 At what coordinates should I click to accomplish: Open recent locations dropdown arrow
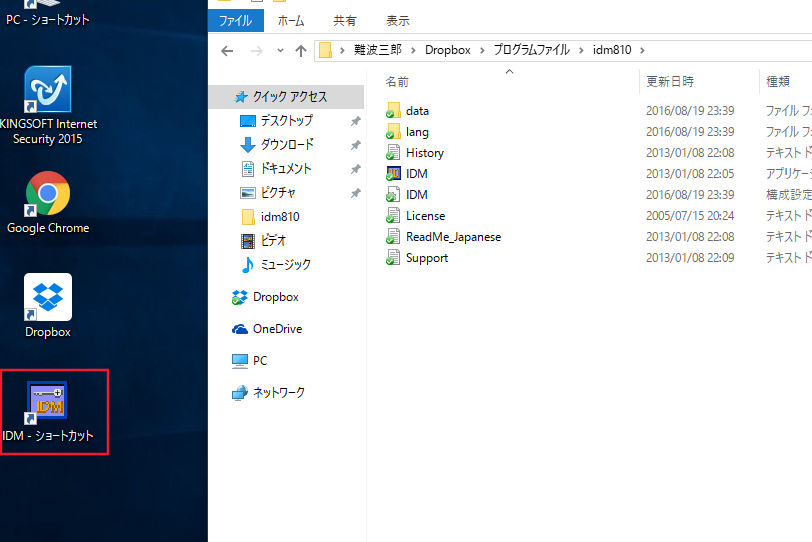[x=280, y=51]
